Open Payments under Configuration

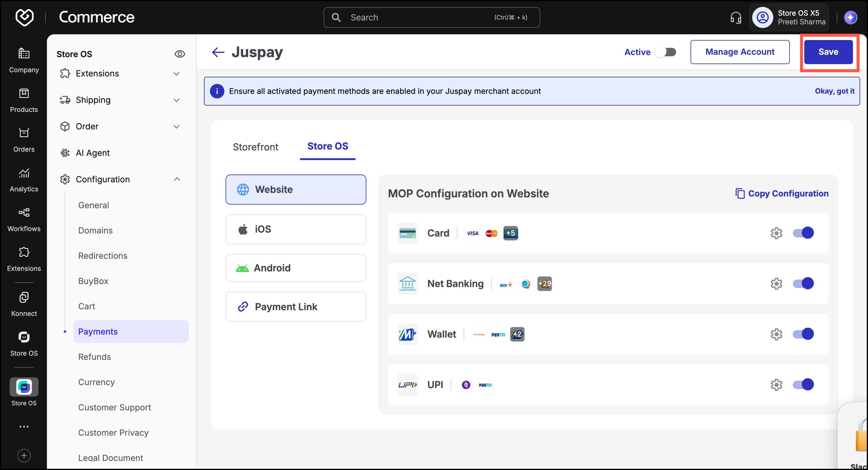point(131,332)
